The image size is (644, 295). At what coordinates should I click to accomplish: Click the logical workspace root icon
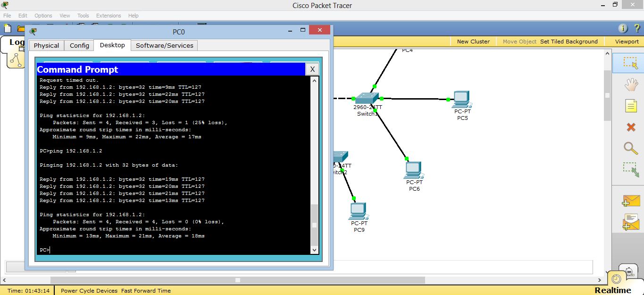click(x=16, y=59)
